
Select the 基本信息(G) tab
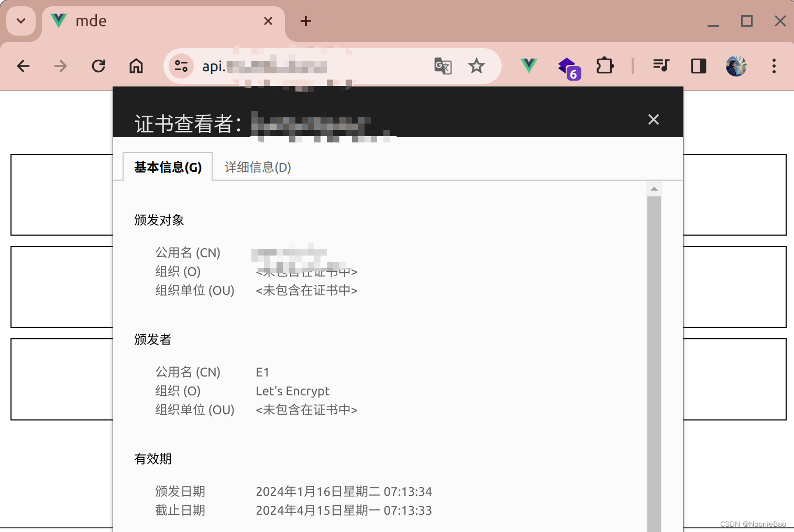pyautogui.click(x=167, y=167)
